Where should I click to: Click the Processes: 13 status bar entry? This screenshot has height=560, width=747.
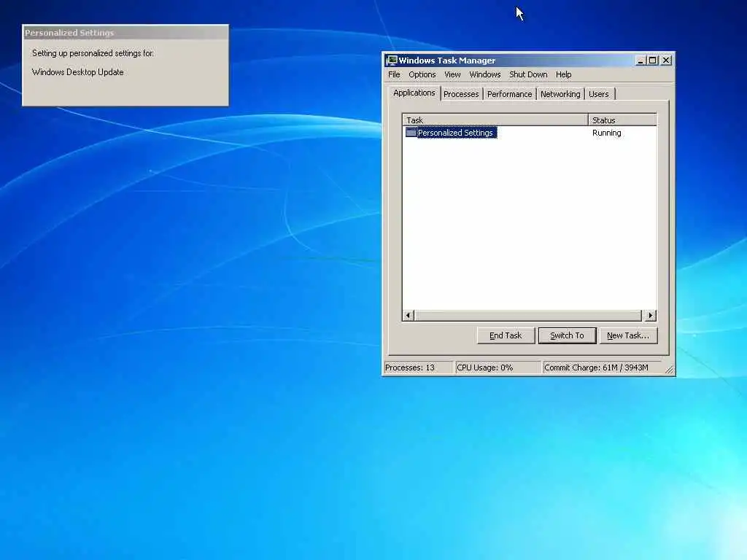pos(418,367)
